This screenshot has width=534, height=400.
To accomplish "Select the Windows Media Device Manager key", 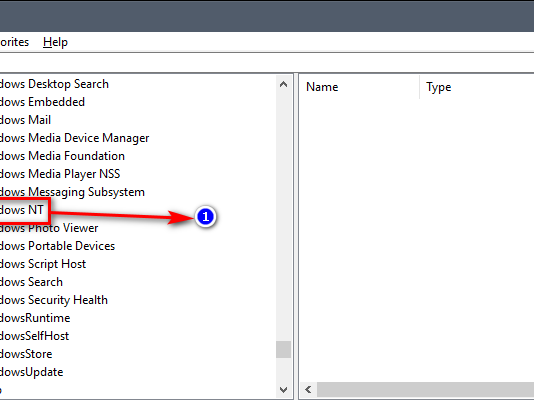I will click(75, 138).
